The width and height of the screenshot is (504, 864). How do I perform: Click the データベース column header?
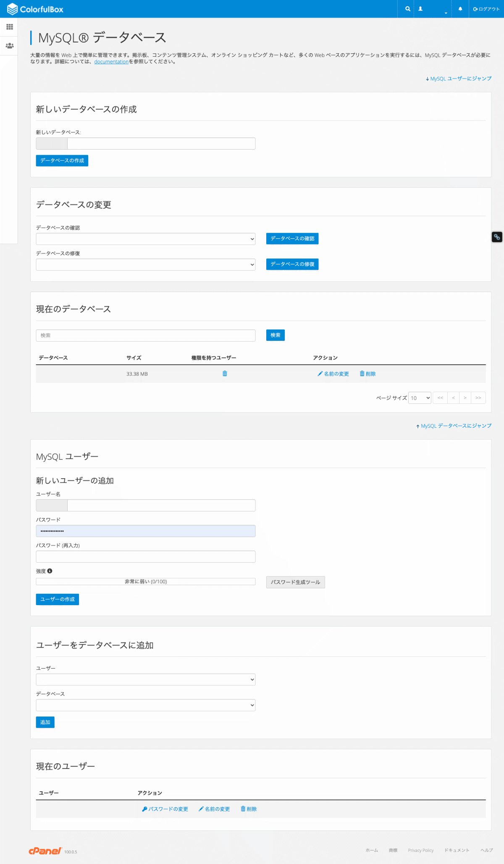(53, 358)
